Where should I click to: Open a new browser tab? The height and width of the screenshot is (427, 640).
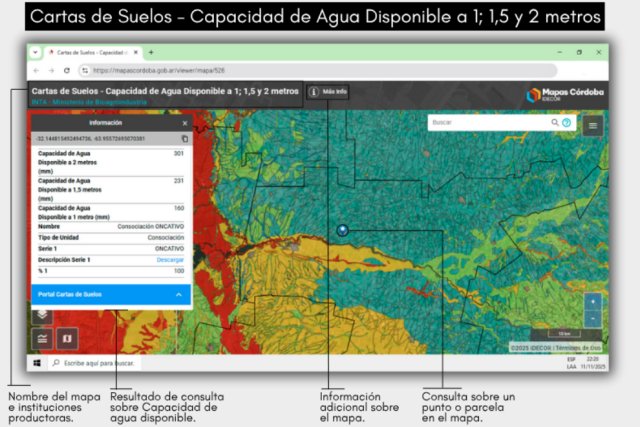point(151,52)
